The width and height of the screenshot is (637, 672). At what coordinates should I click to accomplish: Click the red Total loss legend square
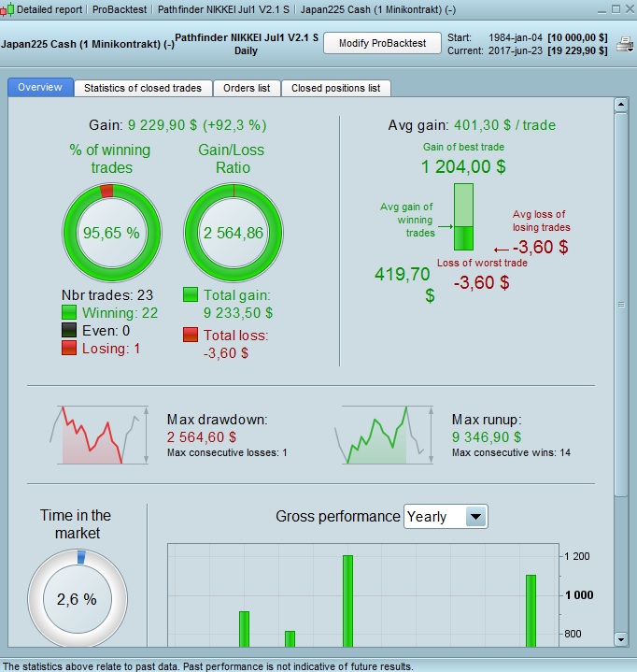[x=191, y=335]
